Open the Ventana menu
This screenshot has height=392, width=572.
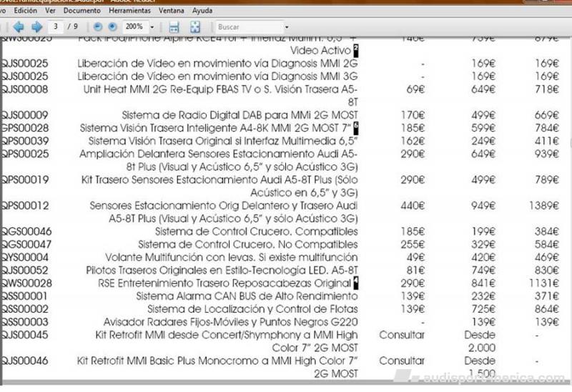pos(172,11)
